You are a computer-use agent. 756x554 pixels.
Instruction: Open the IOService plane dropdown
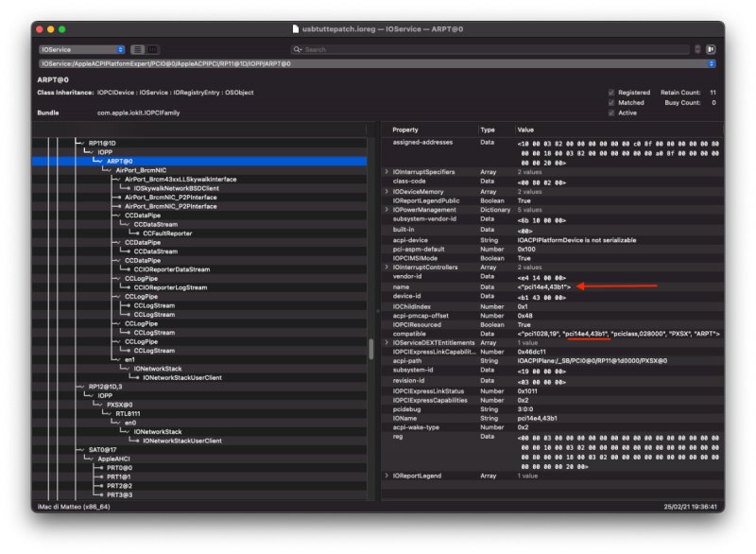click(x=82, y=49)
